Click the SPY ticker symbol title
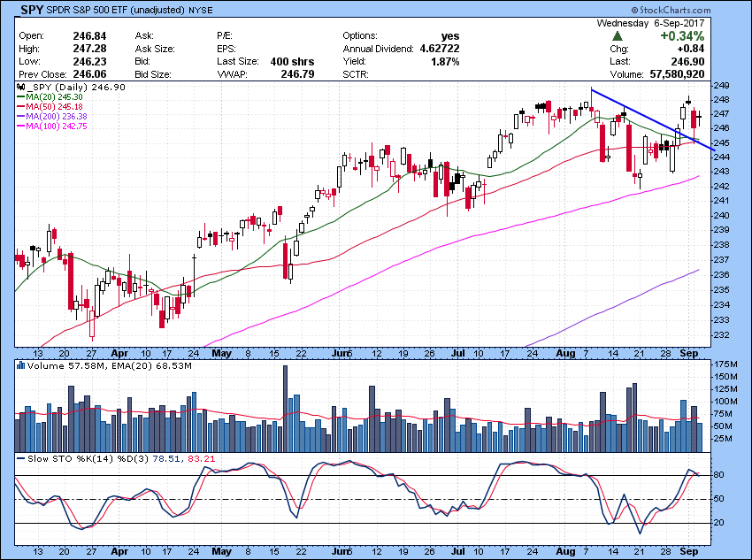Screen dimensions: 752x560 click(32, 10)
